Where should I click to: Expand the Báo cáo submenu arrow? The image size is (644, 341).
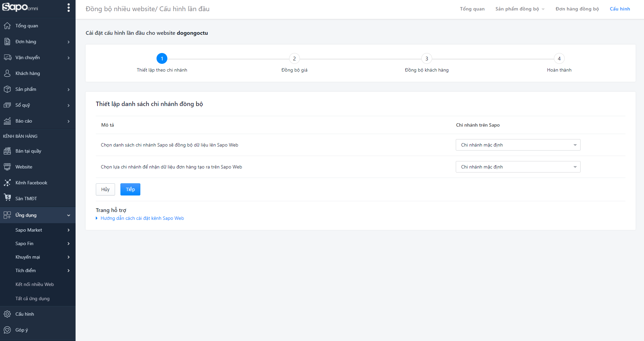point(68,121)
